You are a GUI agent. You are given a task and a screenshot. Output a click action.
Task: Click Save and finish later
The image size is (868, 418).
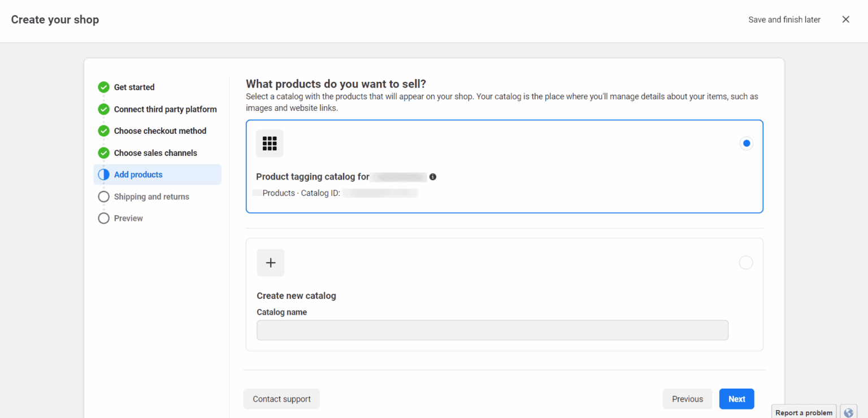tap(784, 19)
